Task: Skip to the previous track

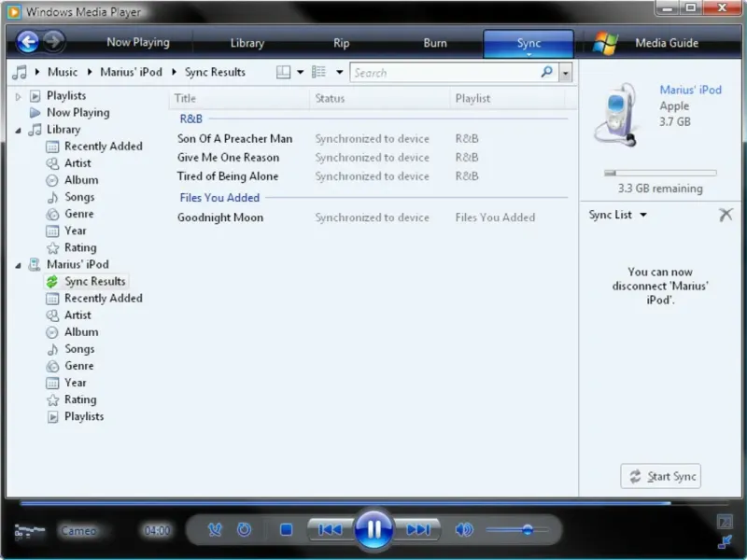Action: coord(331,529)
